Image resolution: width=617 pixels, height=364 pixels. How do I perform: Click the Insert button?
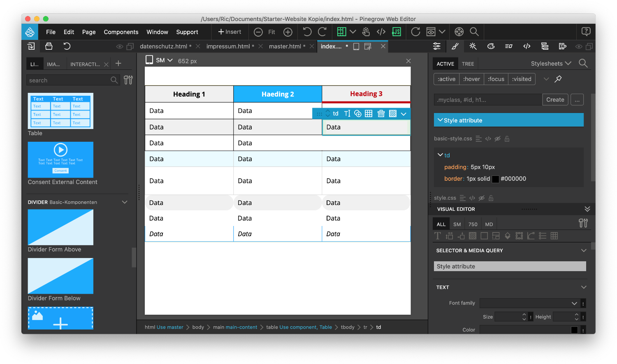click(x=230, y=32)
